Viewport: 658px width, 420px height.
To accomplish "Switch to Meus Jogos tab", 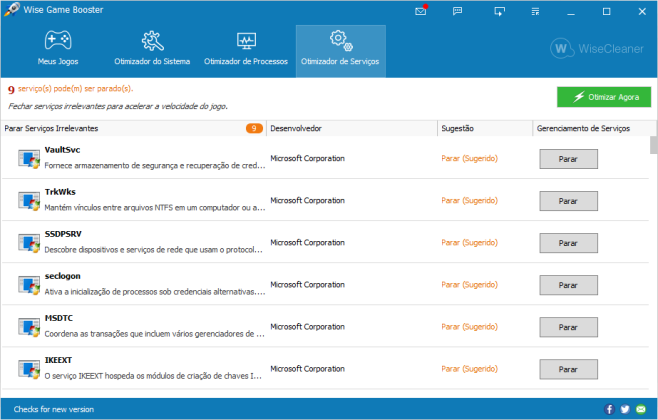I will [58, 51].
